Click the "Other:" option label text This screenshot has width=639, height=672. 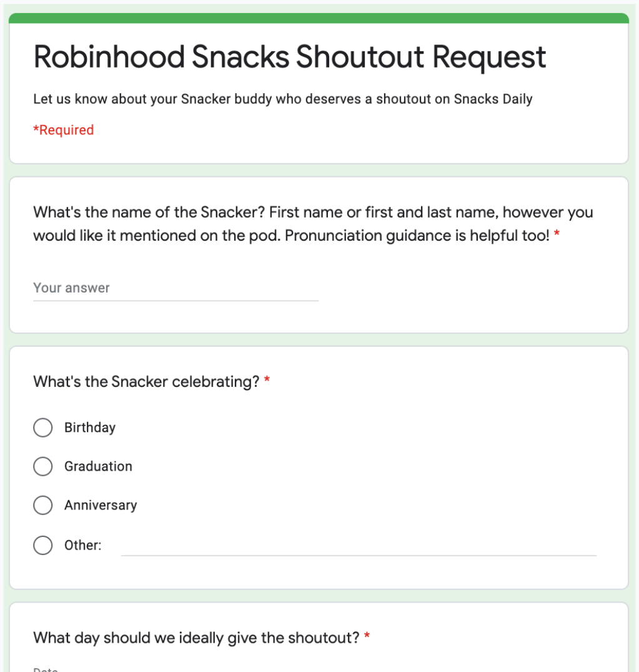point(82,545)
